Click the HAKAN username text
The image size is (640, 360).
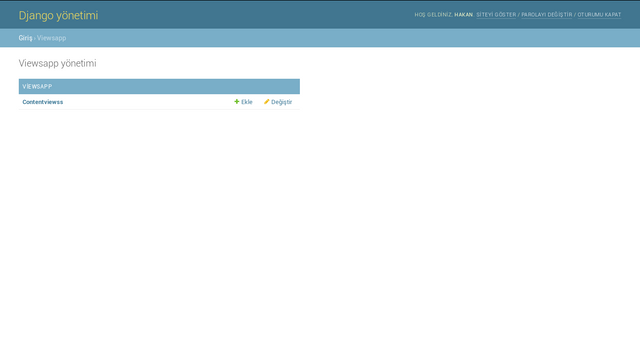click(463, 15)
